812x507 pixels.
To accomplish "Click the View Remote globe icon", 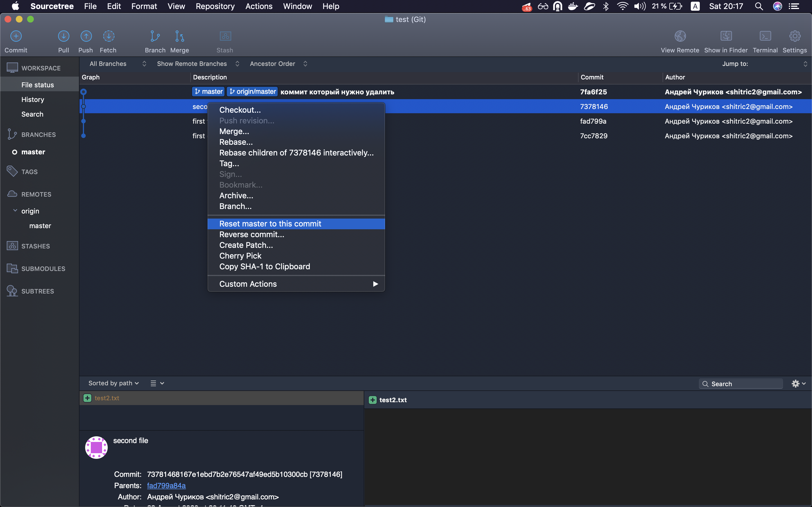I will pos(680,36).
